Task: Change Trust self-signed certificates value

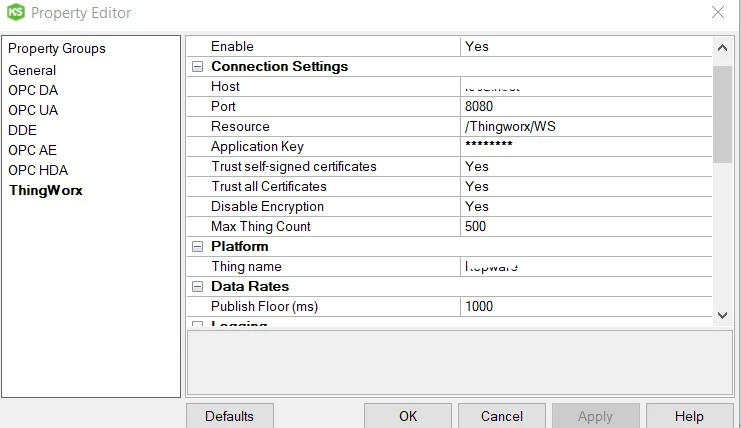Action: pyautogui.click(x=586, y=166)
